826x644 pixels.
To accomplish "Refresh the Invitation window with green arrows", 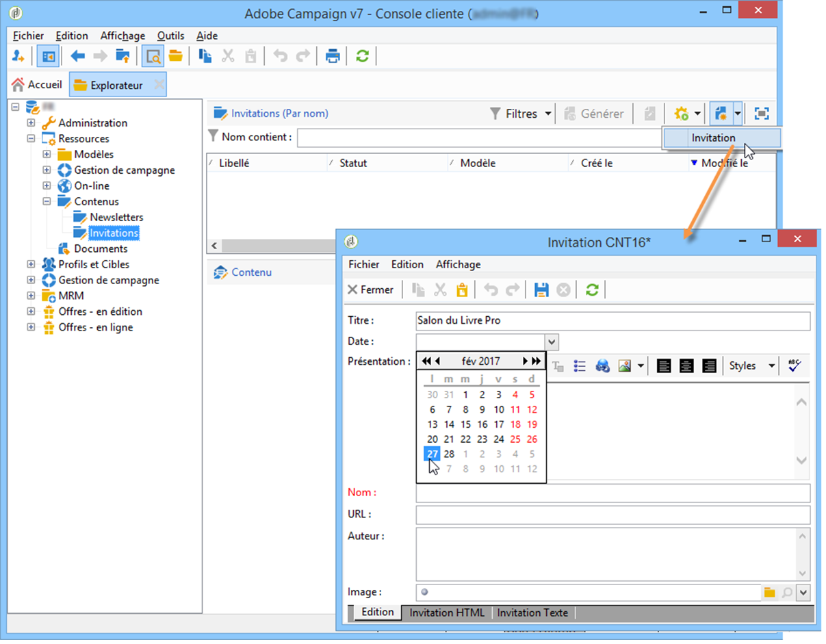I will coord(592,290).
